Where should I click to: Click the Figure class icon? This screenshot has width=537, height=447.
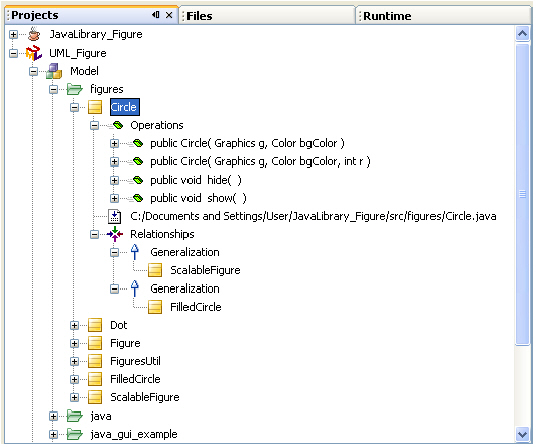click(95, 343)
